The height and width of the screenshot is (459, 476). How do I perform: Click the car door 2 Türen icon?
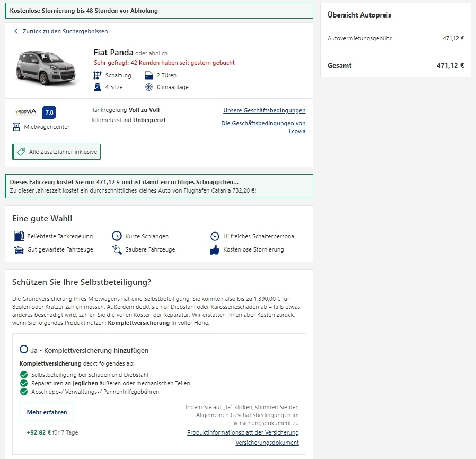click(149, 75)
